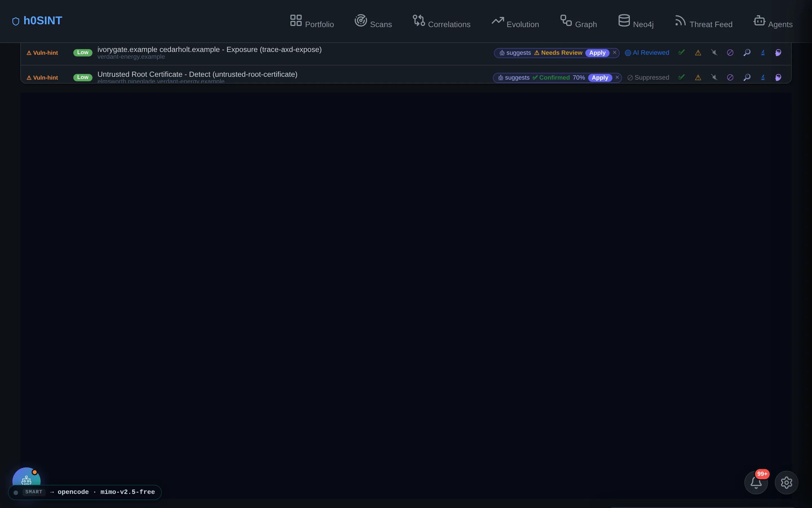The width and height of the screenshot is (812, 508).
Task: Click Vuln-hint label on trace-axd-expose row
Action: click(x=42, y=53)
